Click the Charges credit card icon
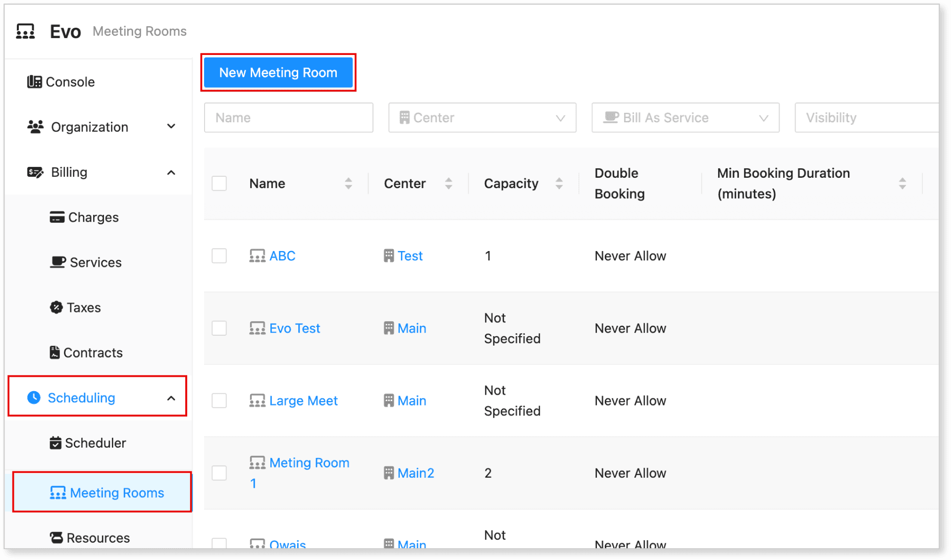 point(57,217)
